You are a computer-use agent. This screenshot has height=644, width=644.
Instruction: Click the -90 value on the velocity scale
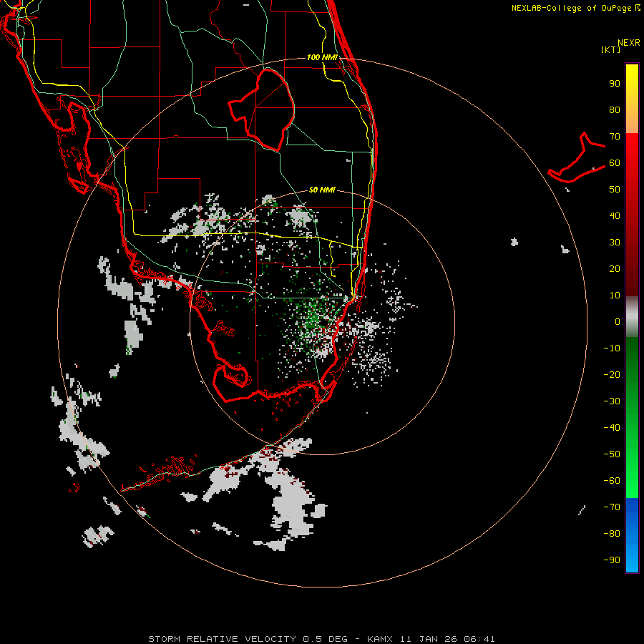click(x=612, y=560)
